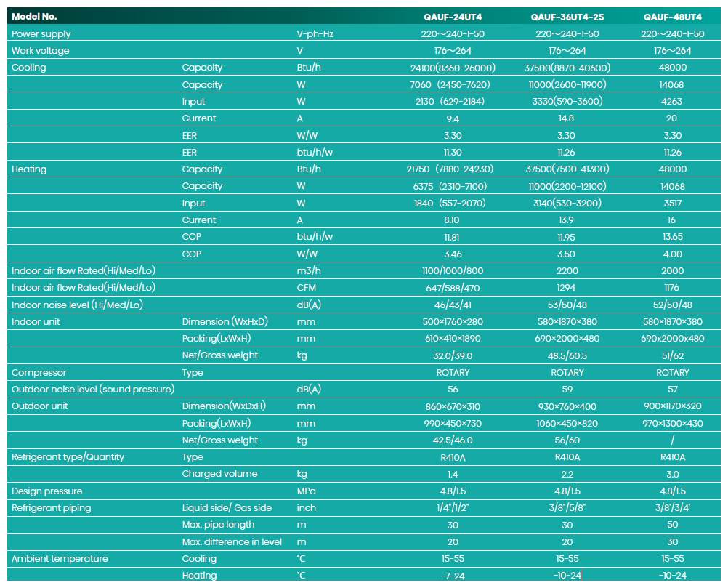Viewport: 728px width, 588px height.
Task: Click the Work voltage row label
Action: click(x=41, y=51)
